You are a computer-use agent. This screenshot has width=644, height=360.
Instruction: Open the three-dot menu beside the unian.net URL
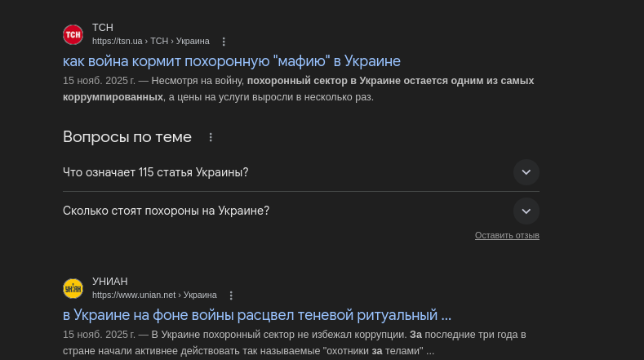click(x=231, y=295)
